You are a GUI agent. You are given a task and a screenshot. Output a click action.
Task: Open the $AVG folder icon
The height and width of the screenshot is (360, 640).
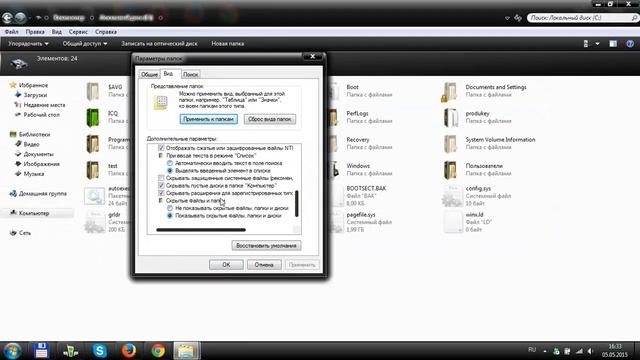(x=93, y=91)
